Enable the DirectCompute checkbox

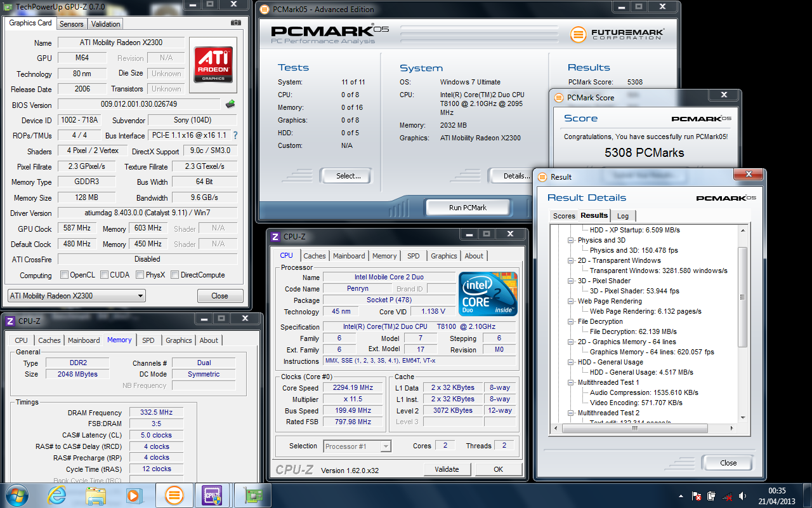pos(174,275)
